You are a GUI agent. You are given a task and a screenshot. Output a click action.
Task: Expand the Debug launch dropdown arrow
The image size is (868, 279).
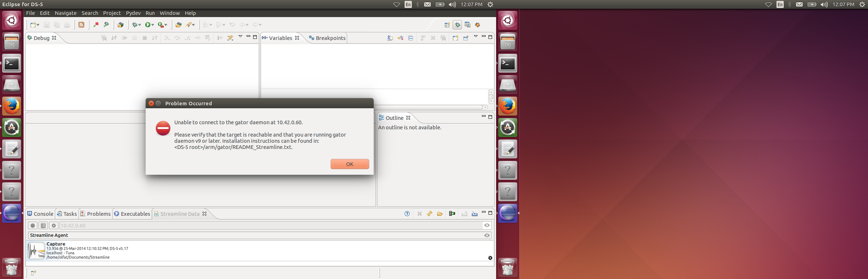coord(140,25)
